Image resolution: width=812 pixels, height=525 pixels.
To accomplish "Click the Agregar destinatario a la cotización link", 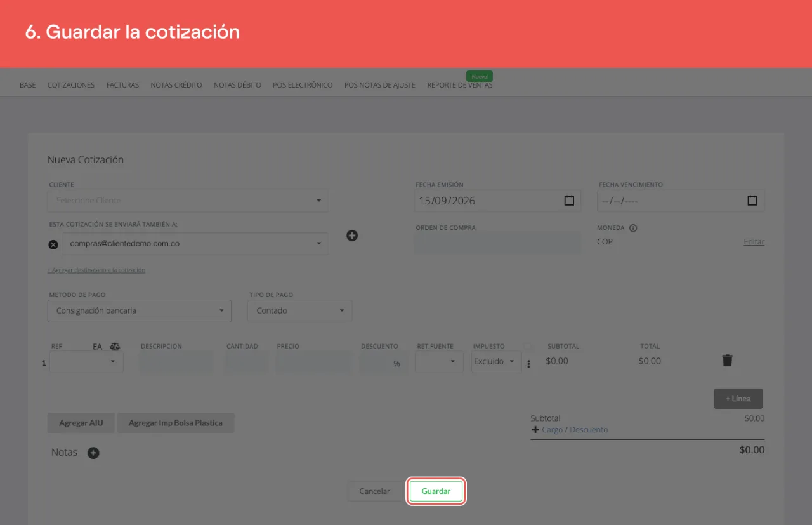I will (x=96, y=270).
